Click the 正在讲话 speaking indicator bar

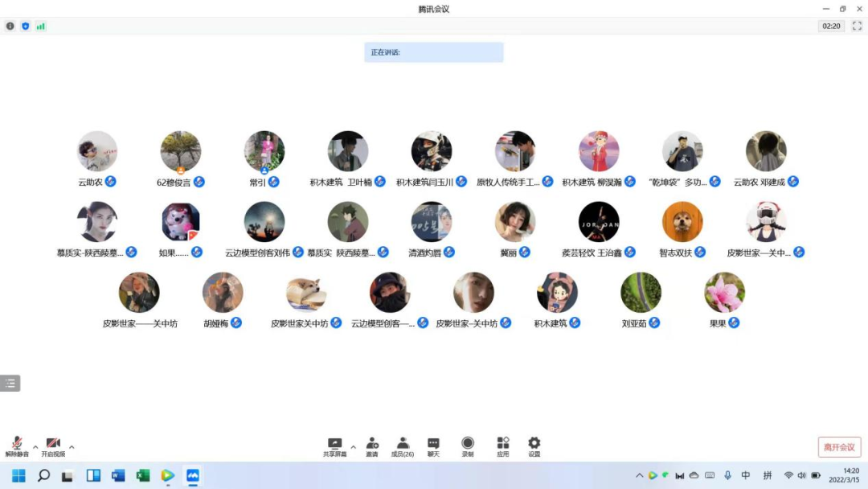pyautogui.click(x=433, y=52)
